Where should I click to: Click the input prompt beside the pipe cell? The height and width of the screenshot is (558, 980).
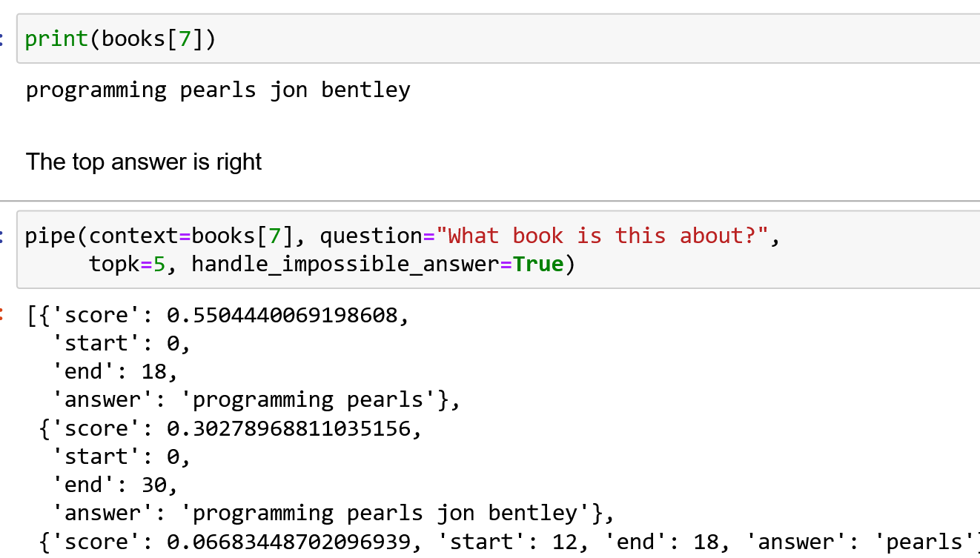[3, 236]
